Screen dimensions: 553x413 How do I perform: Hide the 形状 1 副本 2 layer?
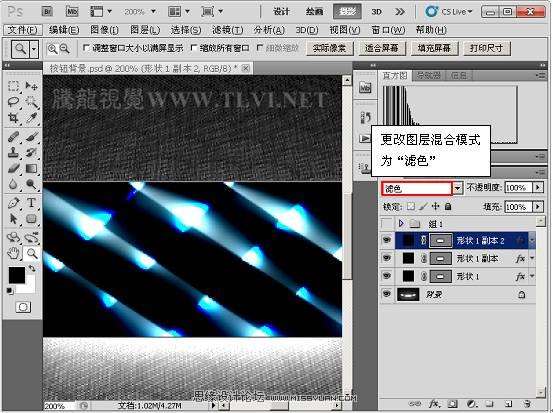(387, 240)
